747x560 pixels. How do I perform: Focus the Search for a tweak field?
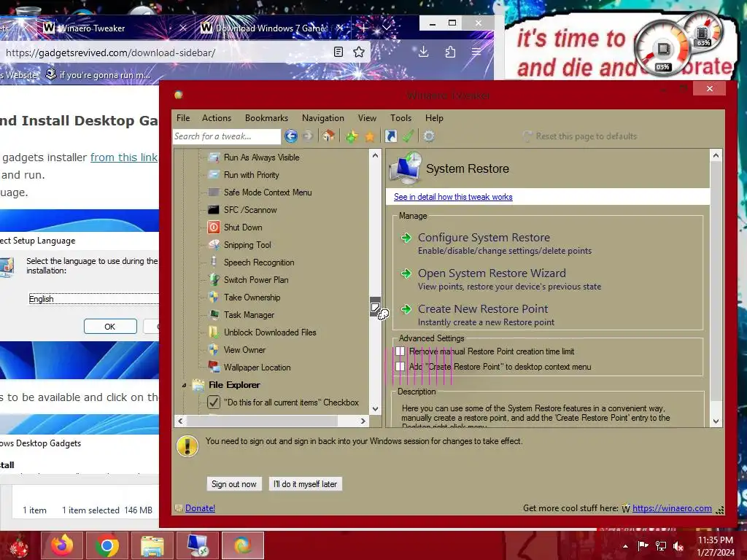[227, 136]
